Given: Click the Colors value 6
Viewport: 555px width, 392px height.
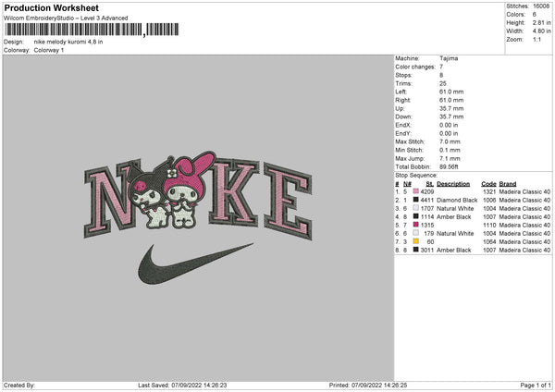Looking at the screenshot, I should 534,15.
